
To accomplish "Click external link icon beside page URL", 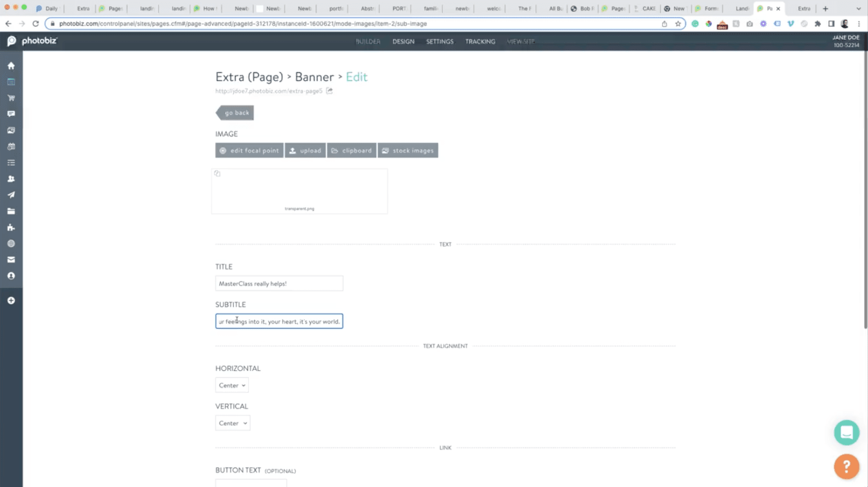I will point(329,91).
